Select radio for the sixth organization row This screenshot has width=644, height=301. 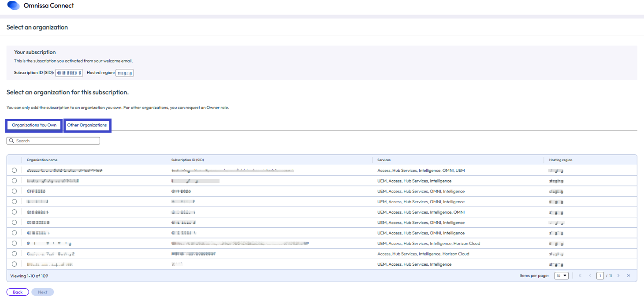(15, 223)
